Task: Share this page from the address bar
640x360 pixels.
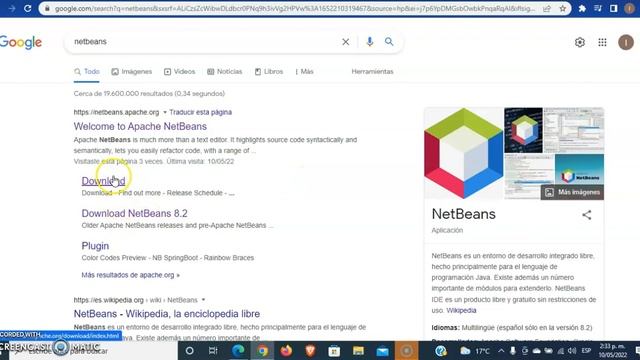Action: point(547,8)
